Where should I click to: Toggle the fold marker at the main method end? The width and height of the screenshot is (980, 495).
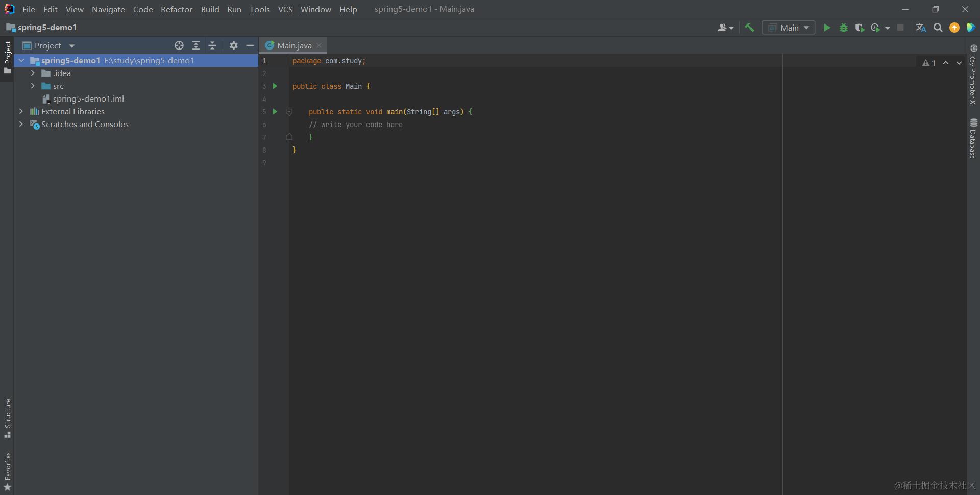(x=289, y=137)
